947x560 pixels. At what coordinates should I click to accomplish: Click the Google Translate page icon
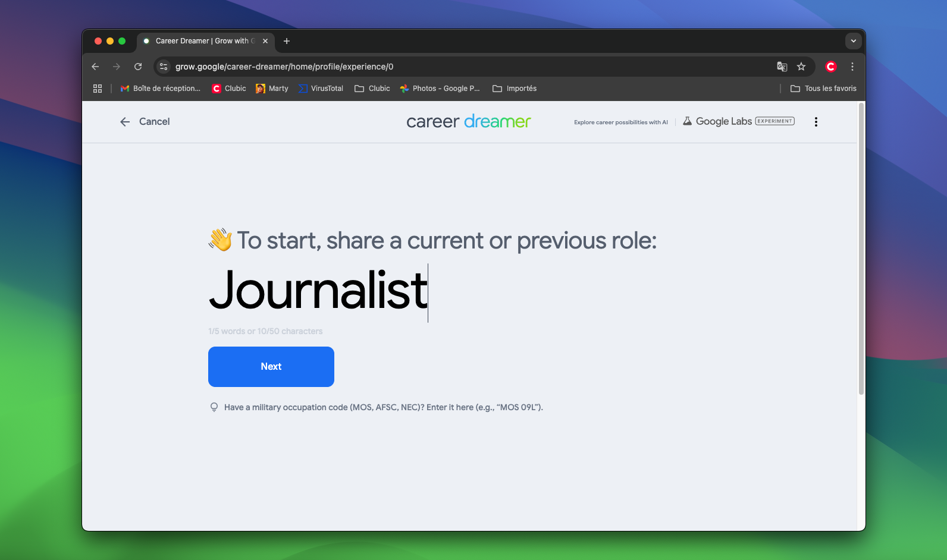[x=782, y=67]
